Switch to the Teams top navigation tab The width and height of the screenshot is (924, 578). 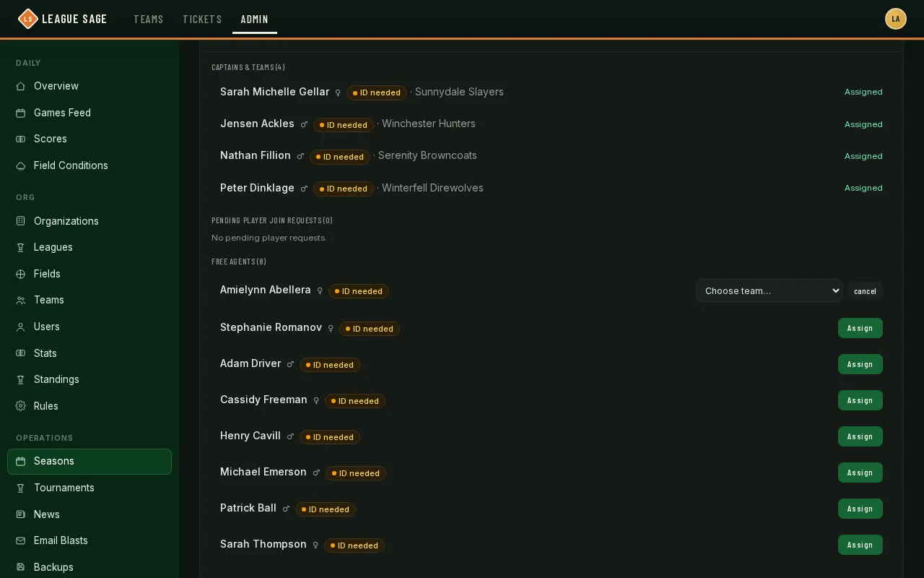coord(149,20)
